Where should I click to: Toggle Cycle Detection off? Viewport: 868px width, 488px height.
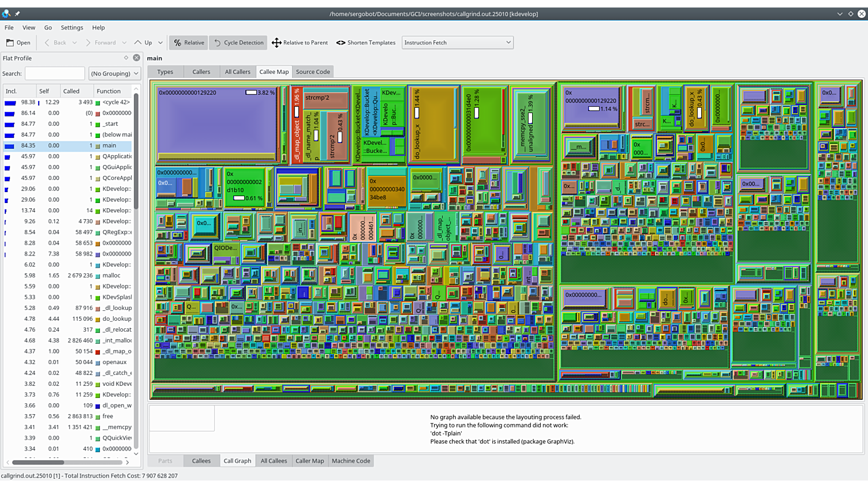pyautogui.click(x=238, y=43)
